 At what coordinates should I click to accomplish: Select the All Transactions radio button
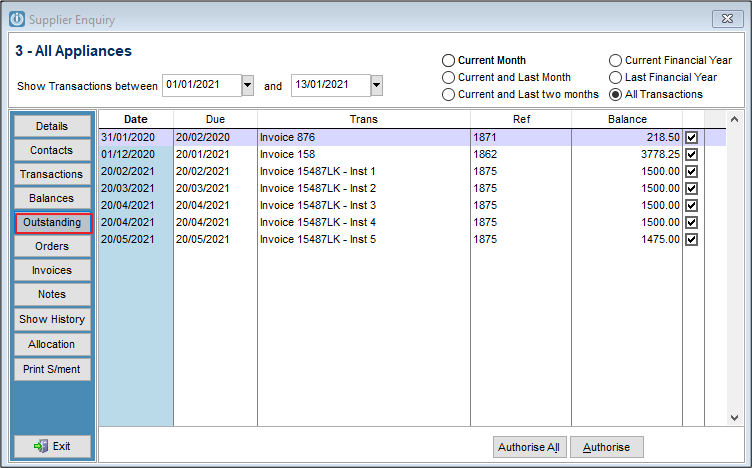coord(615,94)
